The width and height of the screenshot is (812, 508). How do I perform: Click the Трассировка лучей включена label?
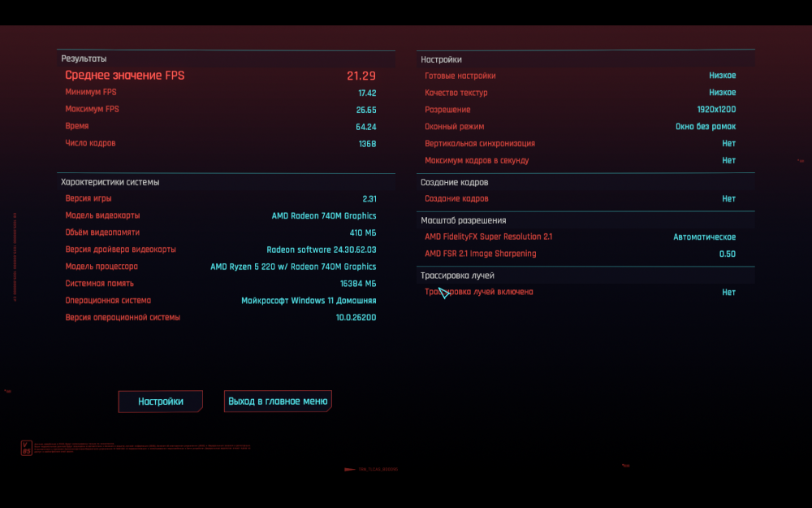point(479,292)
